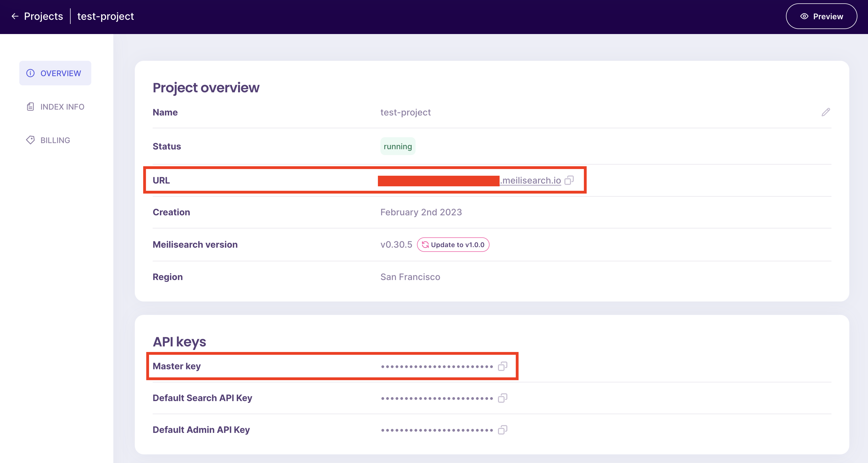The width and height of the screenshot is (868, 463).
Task: Click the tag icon beside Billing
Action: 30,140
